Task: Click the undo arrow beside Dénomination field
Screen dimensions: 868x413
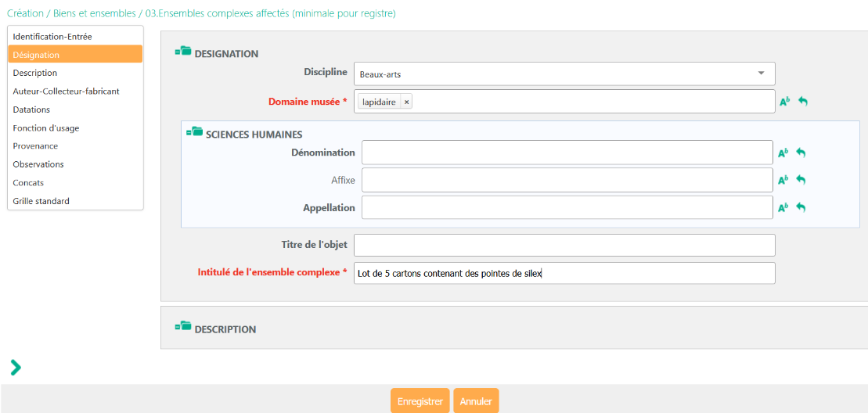Action: coord(800,153)
